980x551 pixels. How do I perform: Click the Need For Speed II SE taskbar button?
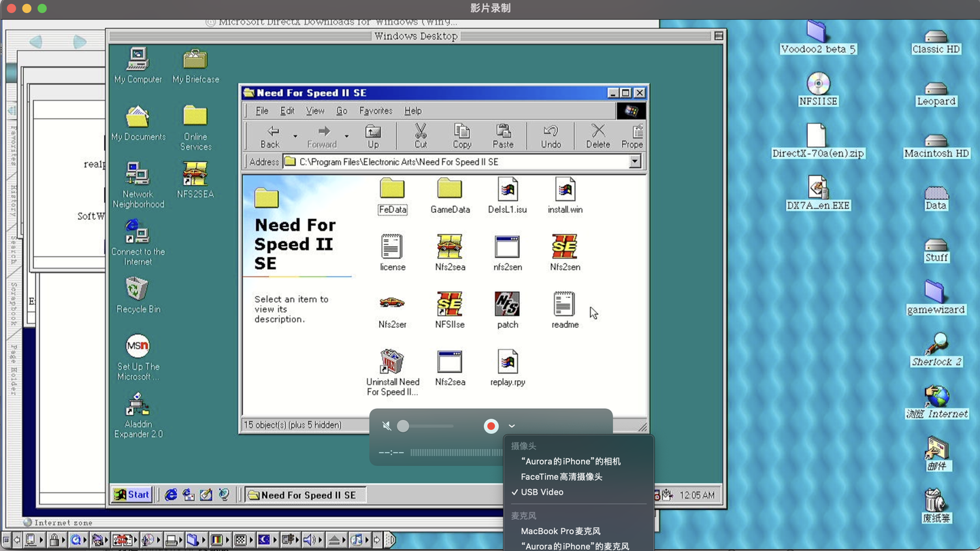(306, 495)
